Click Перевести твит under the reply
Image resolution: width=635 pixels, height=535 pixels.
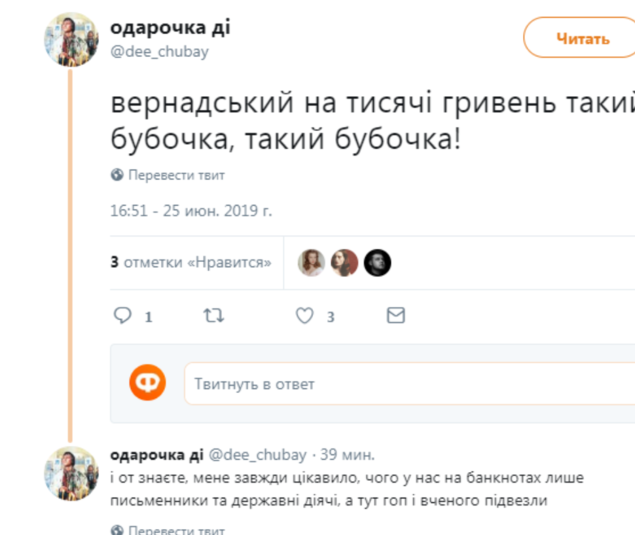pyautogui.click(x=176, y=529)
